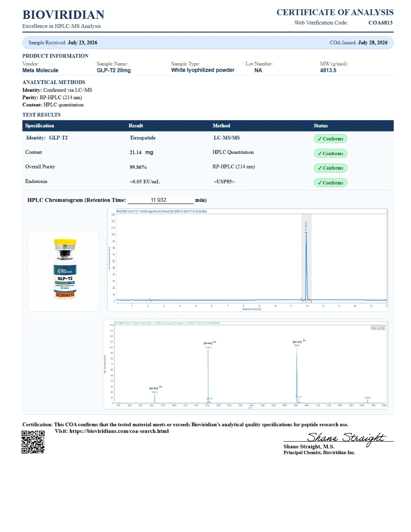Click the content result 21.14 mg

click(x=141, y=152)
